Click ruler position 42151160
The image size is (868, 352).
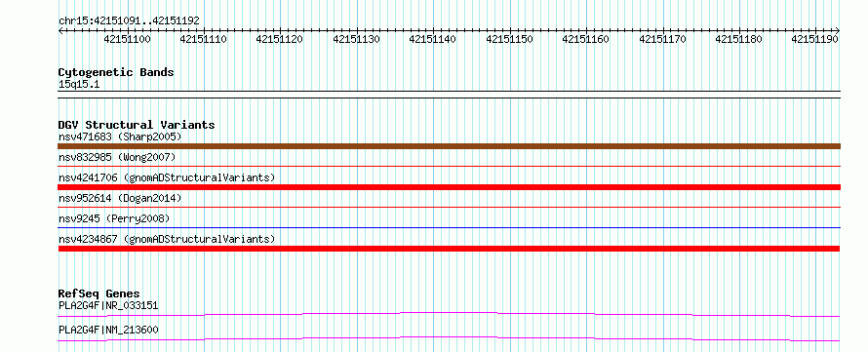click(586, 39)
